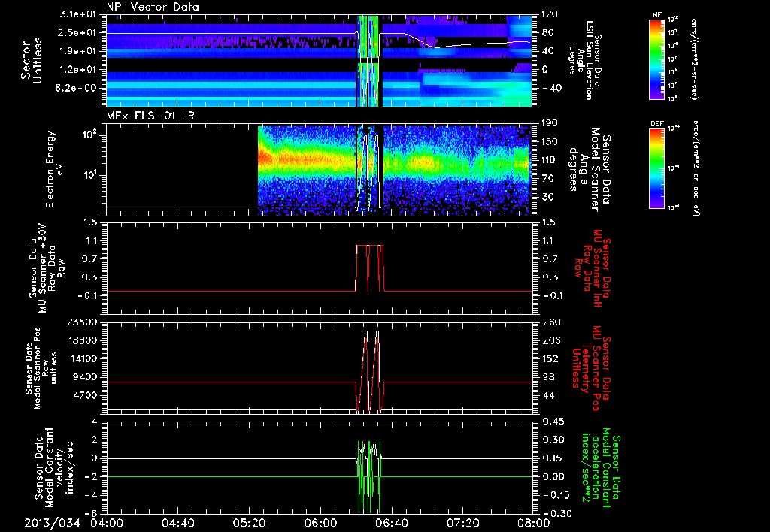Click the red "MU Scanner Pos Telemetry" label
The width and height of the screenshot is (770, 532).
click(x=593, y=368)
